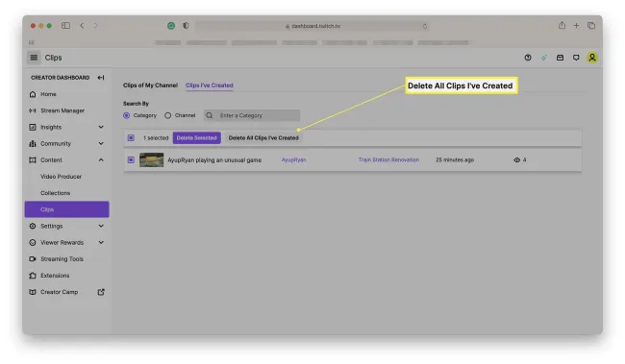Expand the Community chevron
The image size is (625, 364).
101,143
